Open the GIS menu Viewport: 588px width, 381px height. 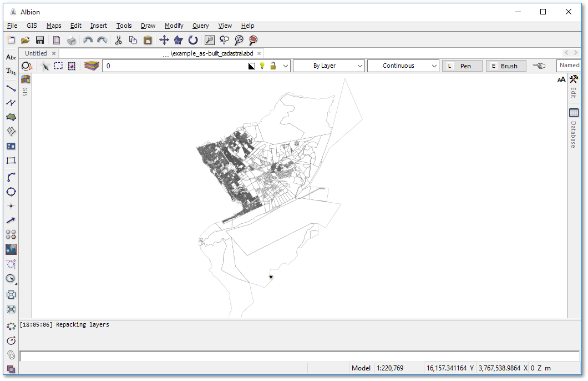click(x=32, y=26)
